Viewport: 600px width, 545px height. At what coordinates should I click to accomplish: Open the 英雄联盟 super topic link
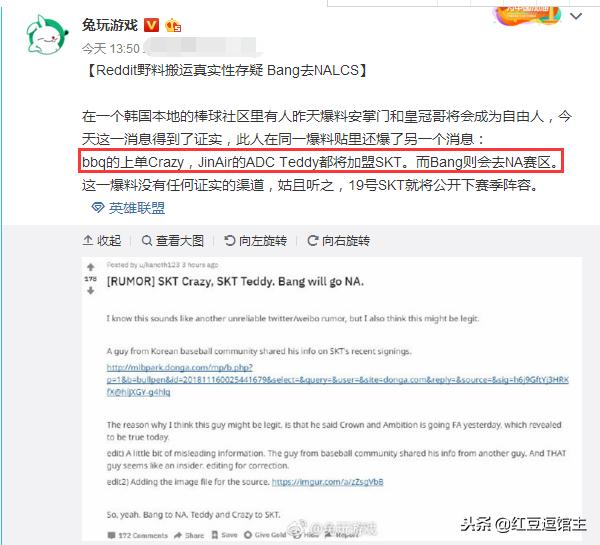[x=137, y=208]
